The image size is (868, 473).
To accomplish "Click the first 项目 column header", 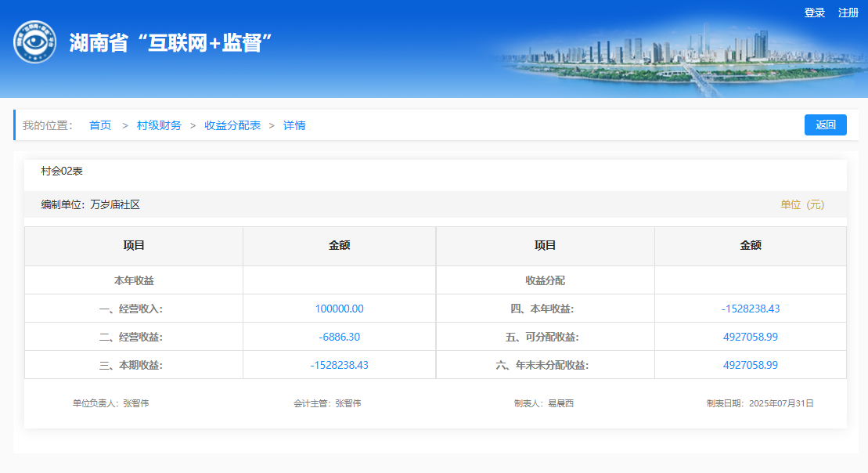I will click(x=134, y=245).
